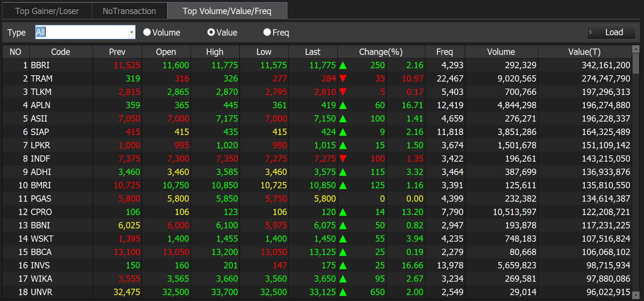Click the green up arrow for UNVR

pos(343,292)
